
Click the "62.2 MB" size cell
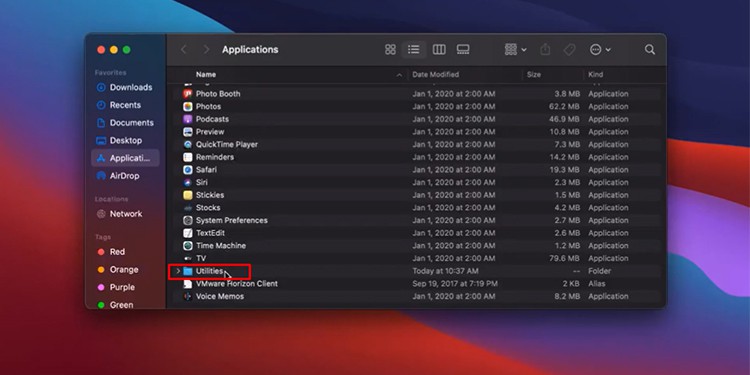click(564, 107)
